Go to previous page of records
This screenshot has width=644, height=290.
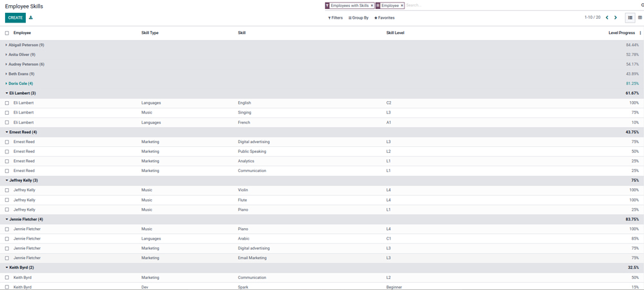pos(607,18)
